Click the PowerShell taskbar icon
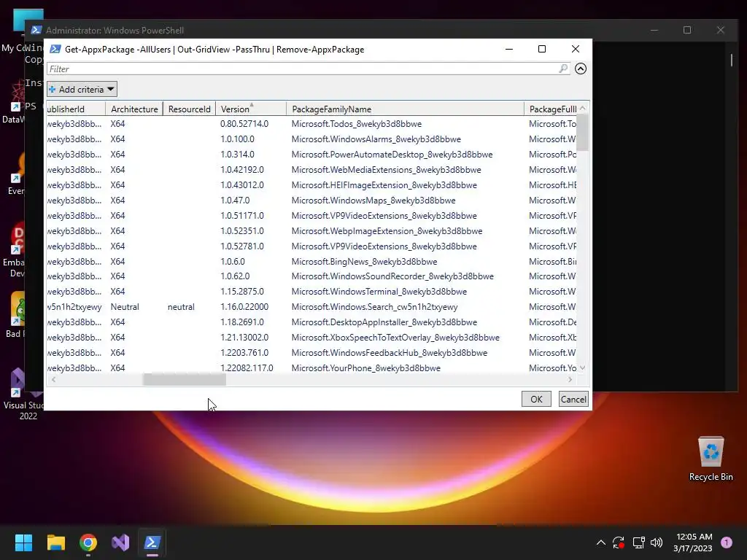The width and height of the screenshot is (747, 560). click(152, 542)
